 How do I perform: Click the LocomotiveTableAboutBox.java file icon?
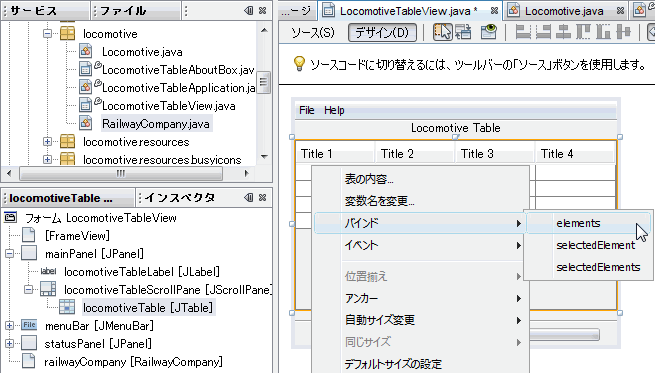(x=85, y=69)
